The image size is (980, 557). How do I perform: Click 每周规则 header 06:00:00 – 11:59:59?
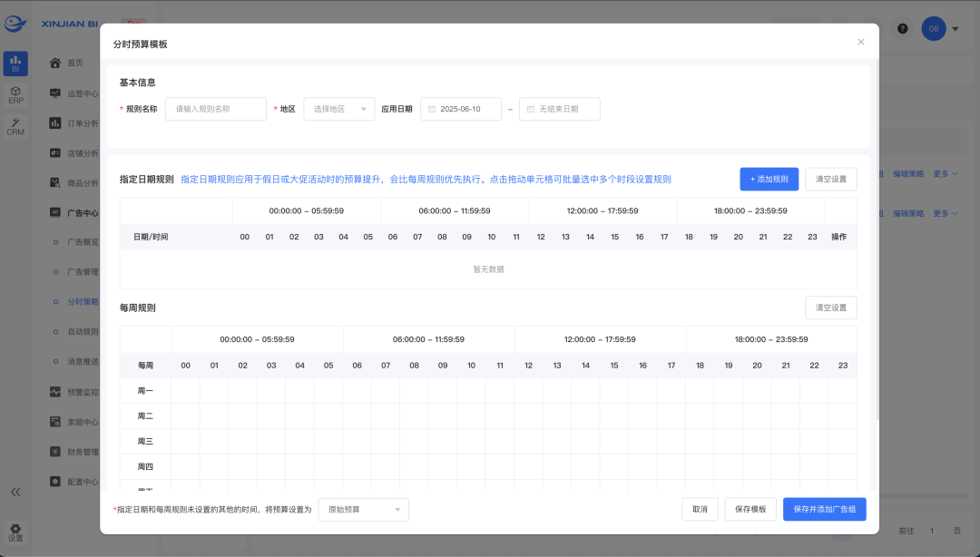pyautogui.click(x=428, y=339)
